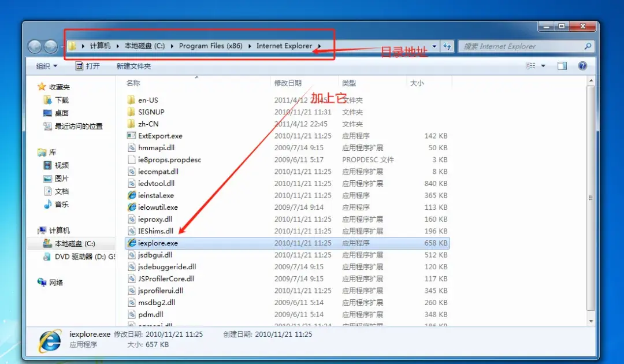Screen dimensions: 624x364
Task: Expand the 组织 menu dropdown
Action: coord(46,66)
